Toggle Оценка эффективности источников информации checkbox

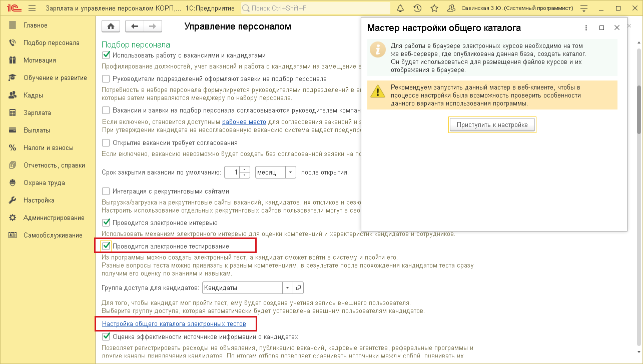(x=106, y=337)
